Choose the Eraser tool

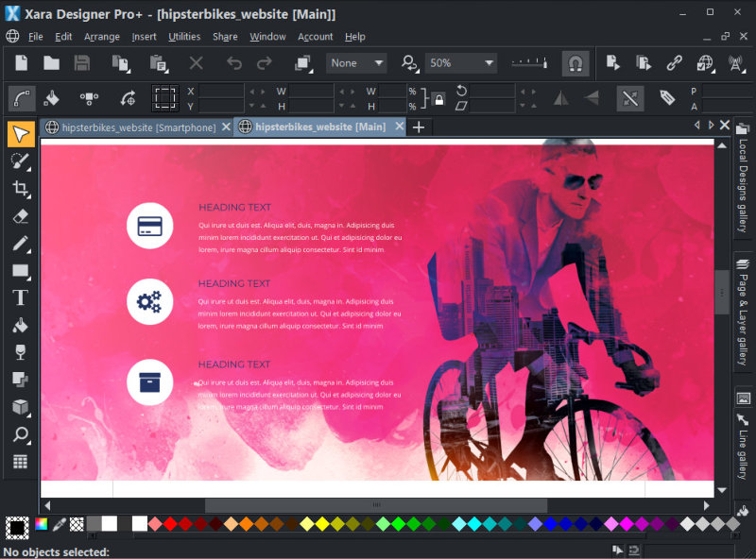(x=21, y=215)
